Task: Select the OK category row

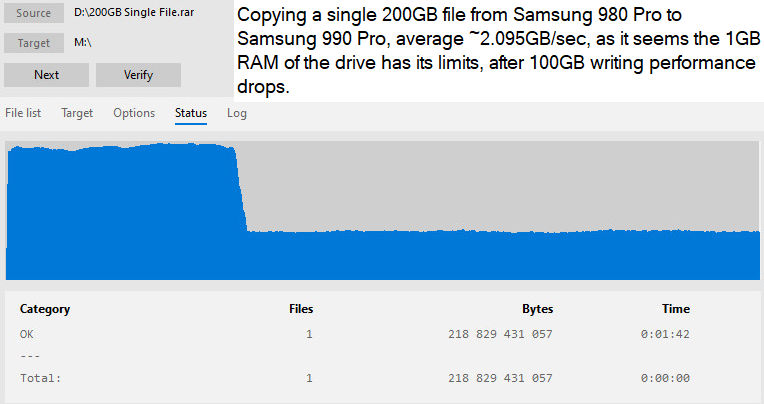Action: [x=354, y=334]
